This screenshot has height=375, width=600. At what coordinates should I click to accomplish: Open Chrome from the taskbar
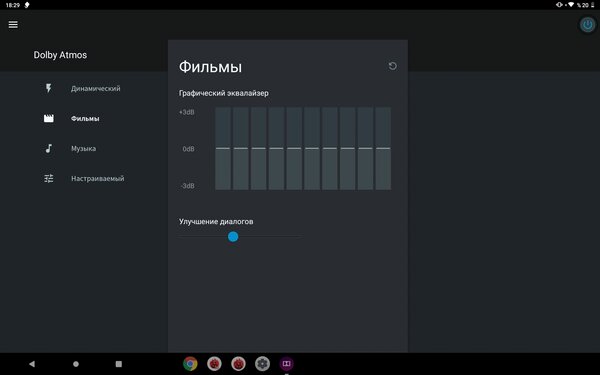click(190, 364)
